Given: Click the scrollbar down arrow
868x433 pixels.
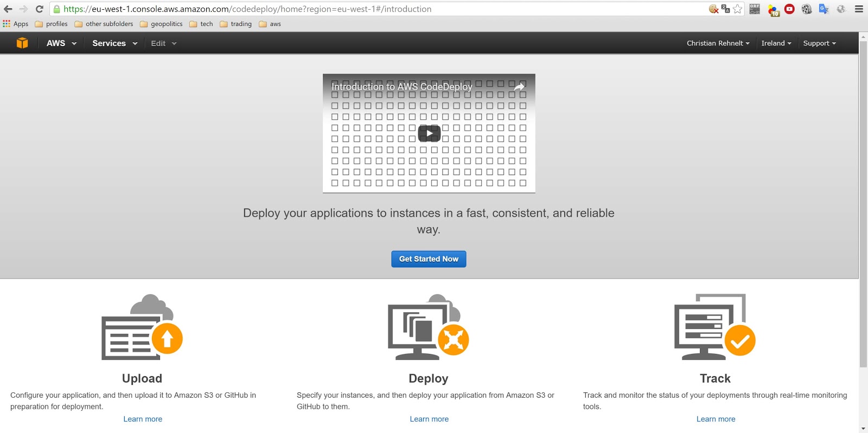Looking at the screenshot, I should click(863, 429).
